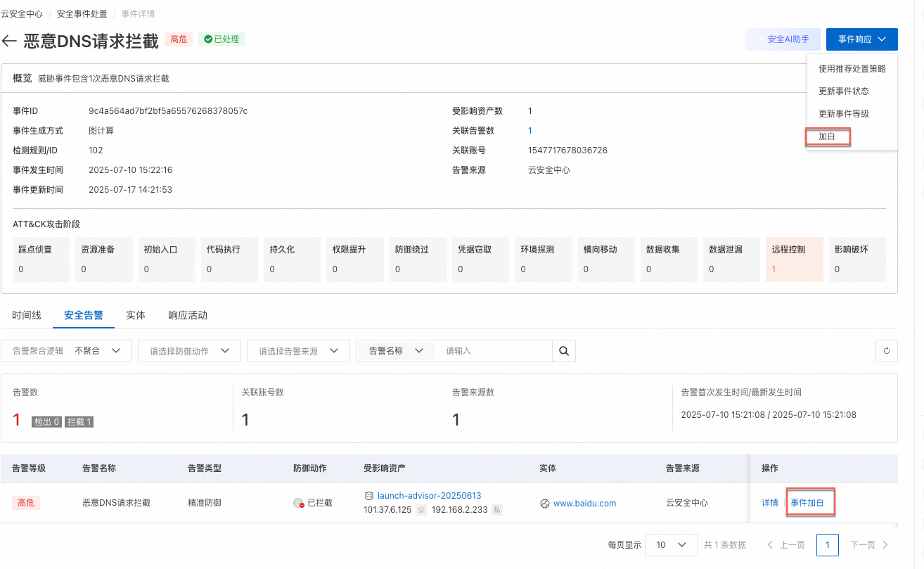Image resolution: width=924 pixels, height=569 pixels.
Task: Refresh the alert list with the reload icon
Action: pyautogui.click(x=887, y=350)
